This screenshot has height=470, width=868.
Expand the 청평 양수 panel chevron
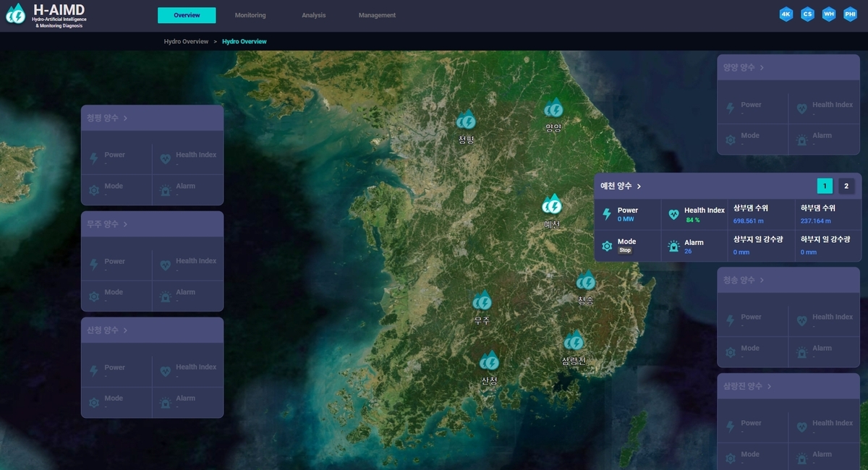(x=126, y=118)
